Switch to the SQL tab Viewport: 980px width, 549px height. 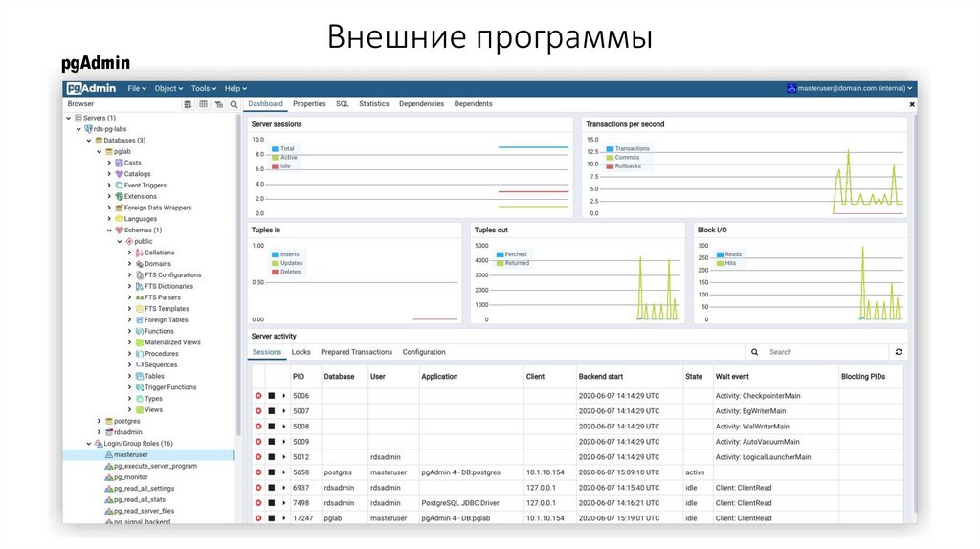343,104
